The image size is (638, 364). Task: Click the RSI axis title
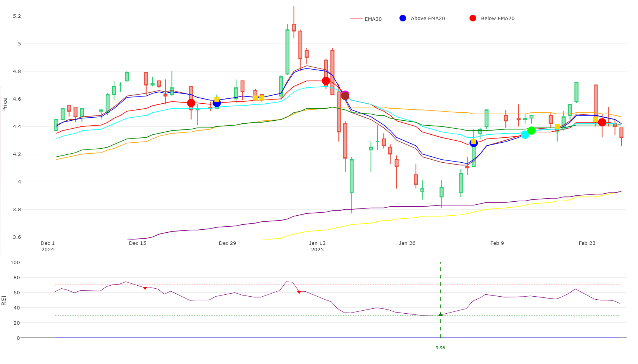[4, 300]
